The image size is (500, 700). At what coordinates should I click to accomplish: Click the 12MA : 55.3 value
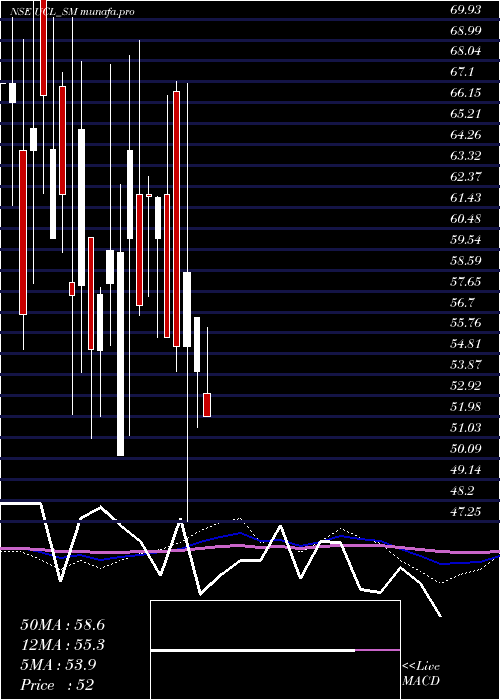pyautogui.click(x=62, y=646)
